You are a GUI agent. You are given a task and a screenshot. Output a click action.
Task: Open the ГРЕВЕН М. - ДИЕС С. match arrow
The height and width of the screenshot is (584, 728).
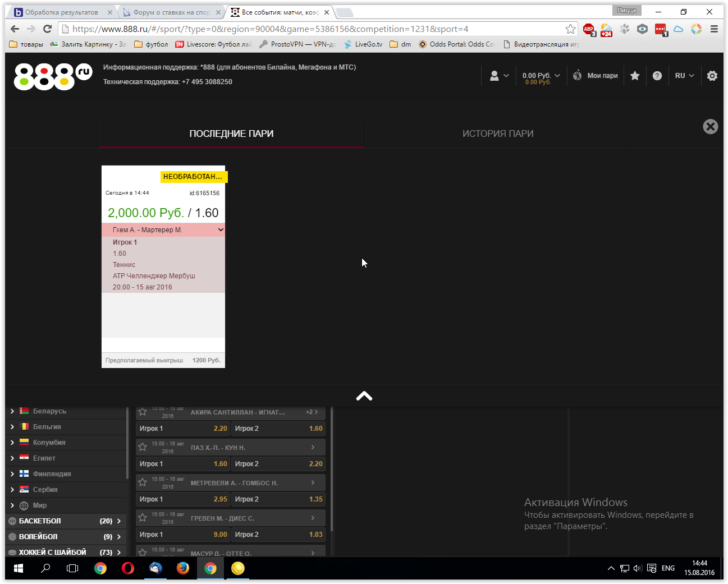(x=313, y=518)
